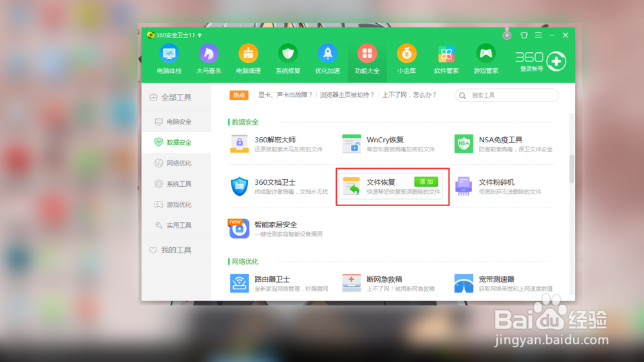Image resolution: width=644 pixels, height=362 pixels.
Task: Open 电脑清理 cleanup icon
Action: (248, 54)
